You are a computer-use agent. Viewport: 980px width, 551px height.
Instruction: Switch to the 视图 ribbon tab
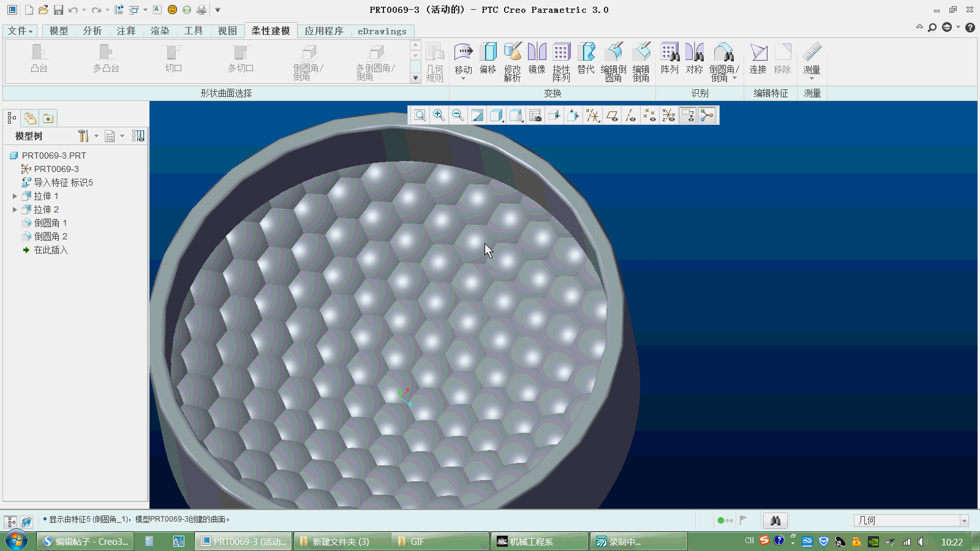point(227,31)
